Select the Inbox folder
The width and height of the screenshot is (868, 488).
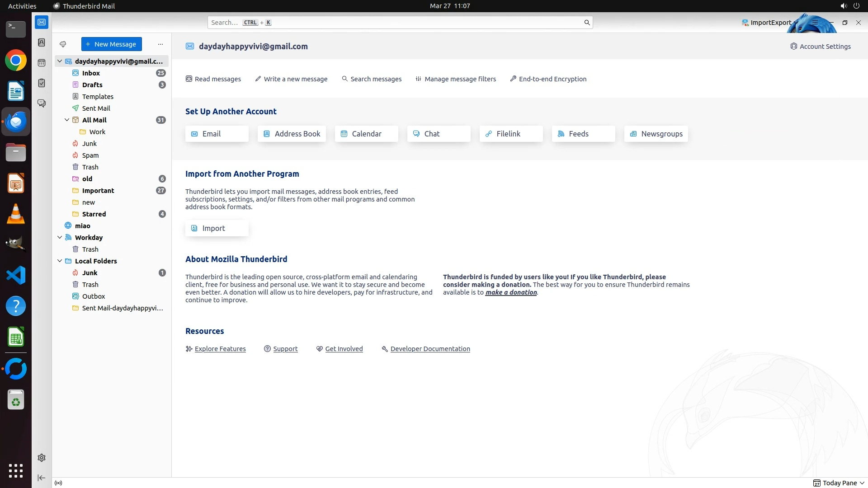[91, 73]
